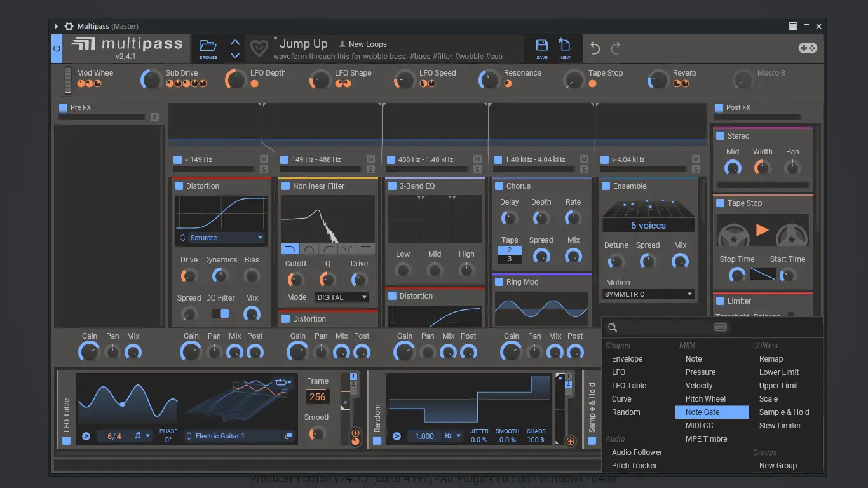Image resolution: width=868 pixels, height=488 pixels.
Task: Toggle the Post FX enable box
Action: coord(719,107)
